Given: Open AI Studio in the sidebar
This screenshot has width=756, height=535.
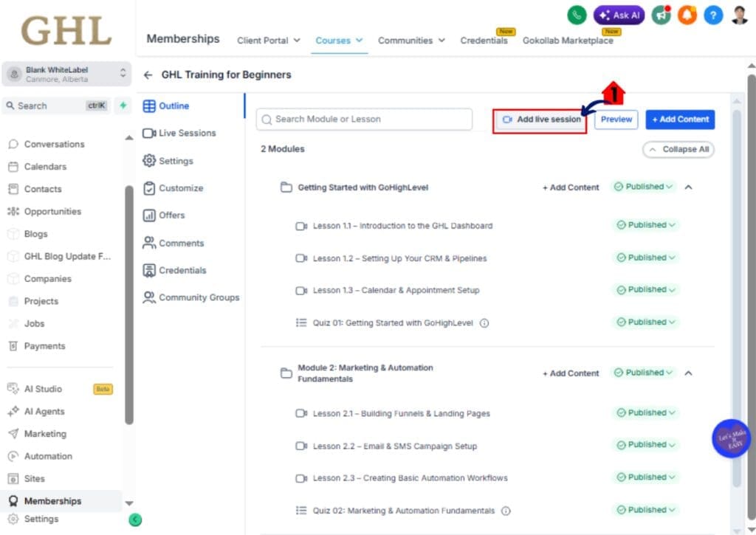Looking at the screenshot, I should pos(43,389).
